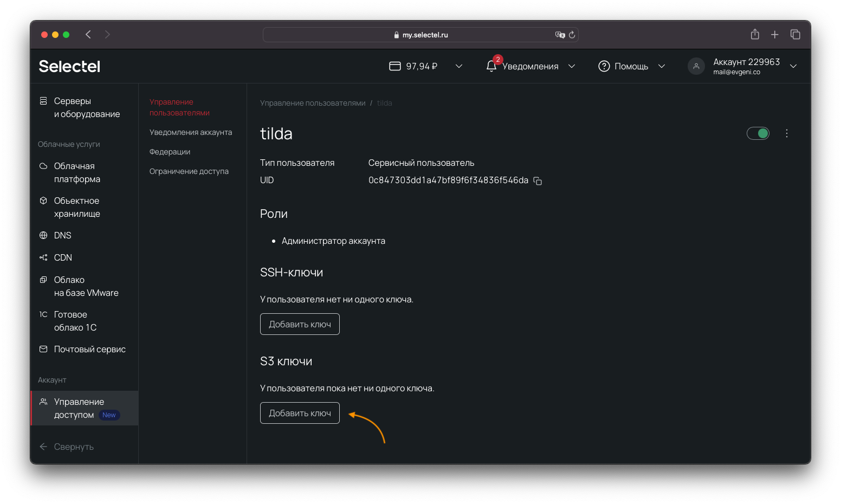Click the balance card icon
This screenshot has width=841, height=504.
(395, 66)
